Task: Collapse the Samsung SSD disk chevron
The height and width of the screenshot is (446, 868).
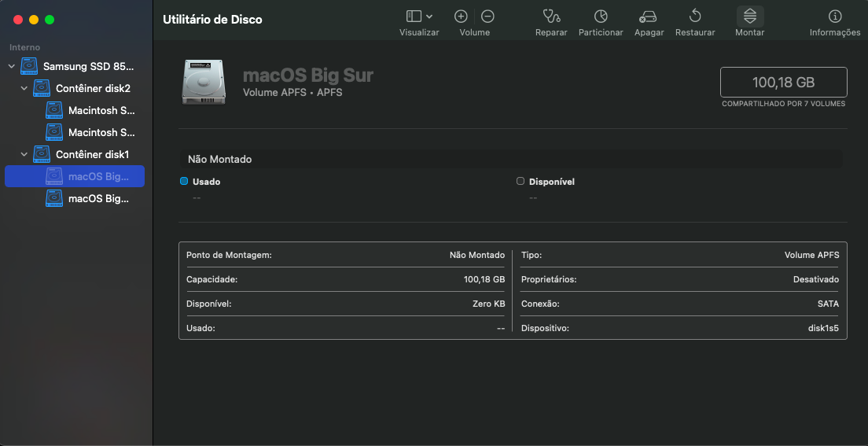Action: point(12,67)
